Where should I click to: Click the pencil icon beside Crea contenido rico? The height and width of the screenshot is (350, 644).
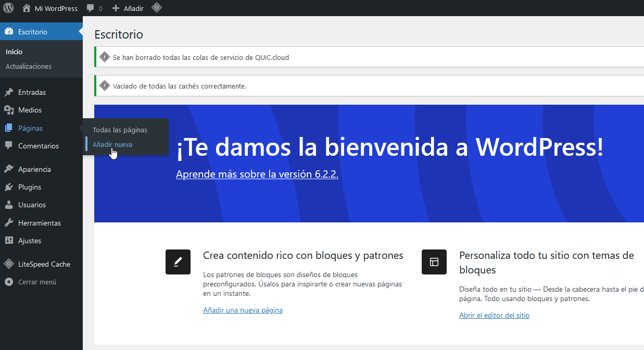pyautogui.click(x=178, y=262)
